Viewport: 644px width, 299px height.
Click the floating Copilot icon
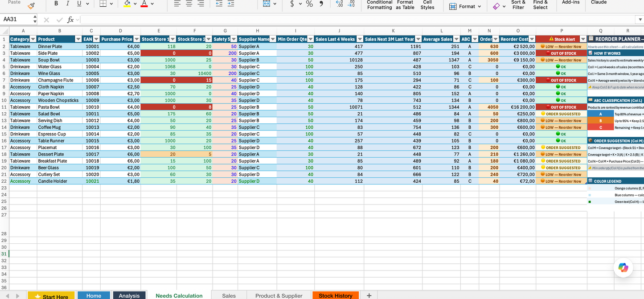(x=623, y=268)
